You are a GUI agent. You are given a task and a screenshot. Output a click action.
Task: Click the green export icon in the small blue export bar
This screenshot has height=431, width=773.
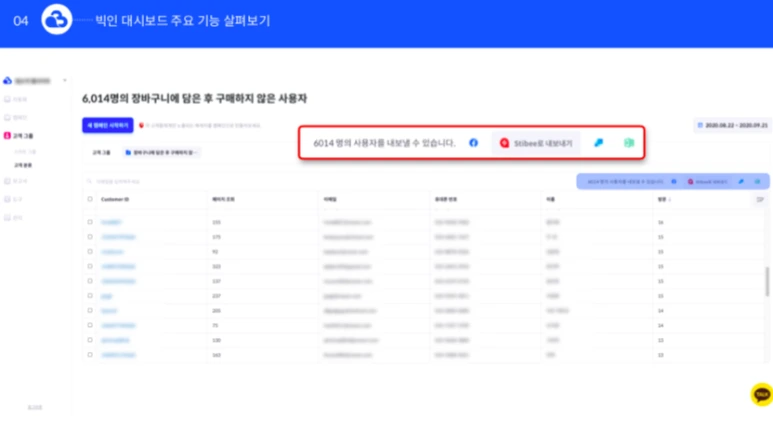coord(758,181)
